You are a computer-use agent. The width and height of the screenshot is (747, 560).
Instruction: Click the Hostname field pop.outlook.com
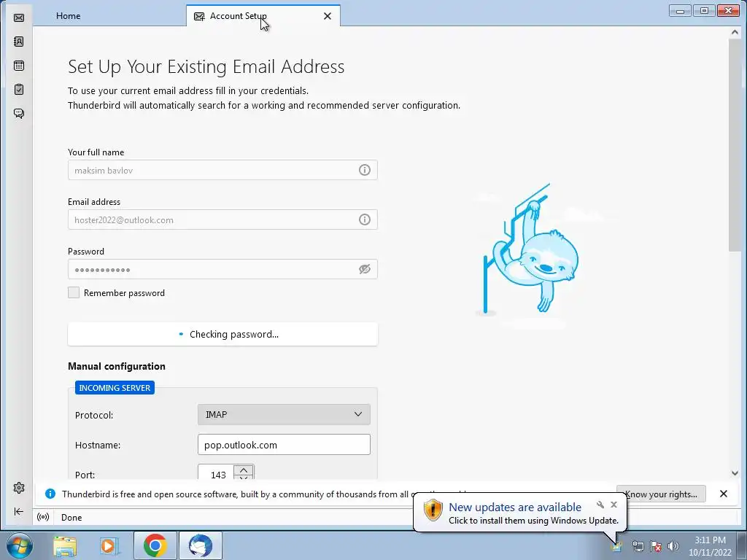(x=284, y=445)
